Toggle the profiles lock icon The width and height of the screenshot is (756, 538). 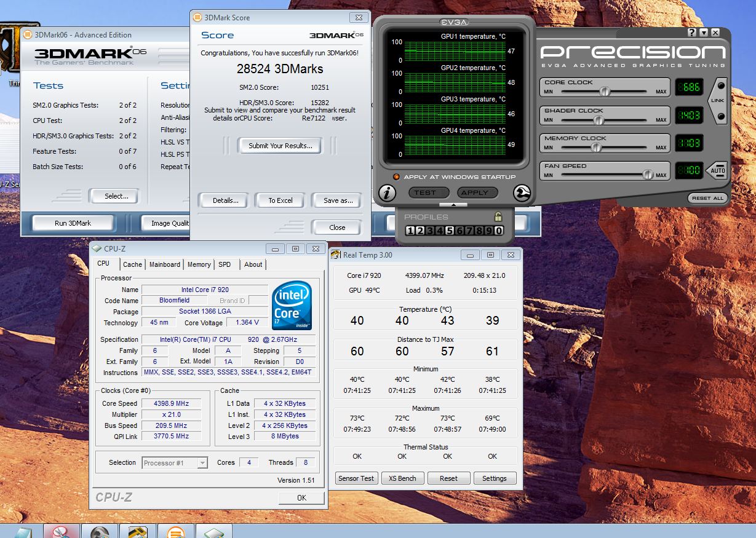(498, 216)
